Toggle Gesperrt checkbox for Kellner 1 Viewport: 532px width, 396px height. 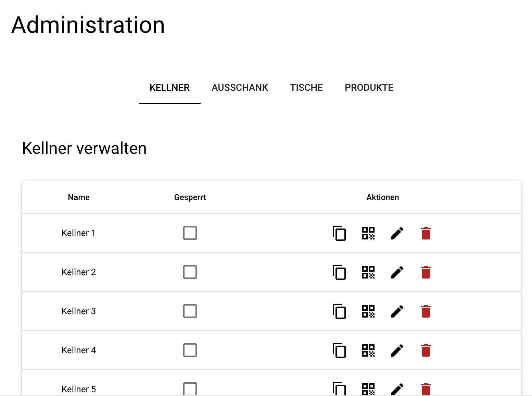point(190,233)
